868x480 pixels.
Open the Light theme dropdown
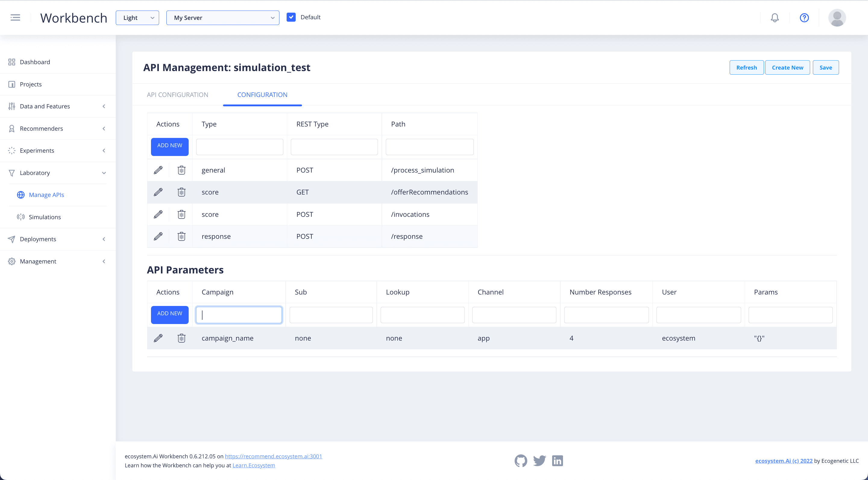click(137, 17)
